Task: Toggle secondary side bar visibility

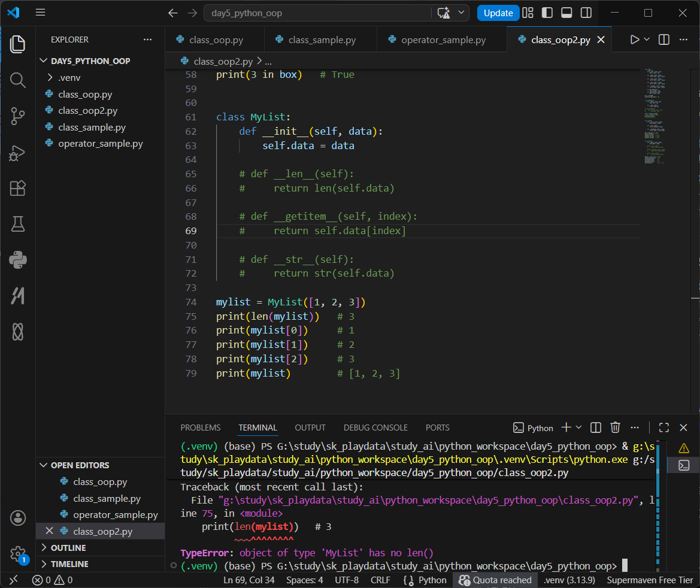Action: [x=586, y=13]
